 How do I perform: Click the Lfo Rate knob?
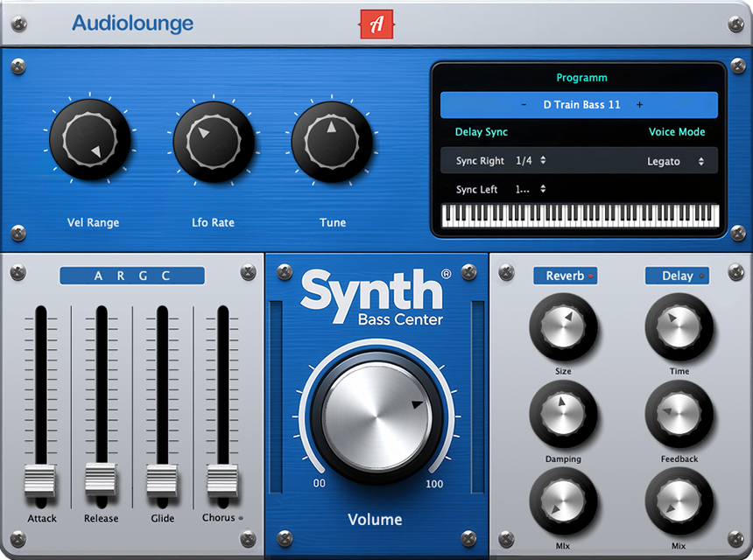tap(214, 142)
